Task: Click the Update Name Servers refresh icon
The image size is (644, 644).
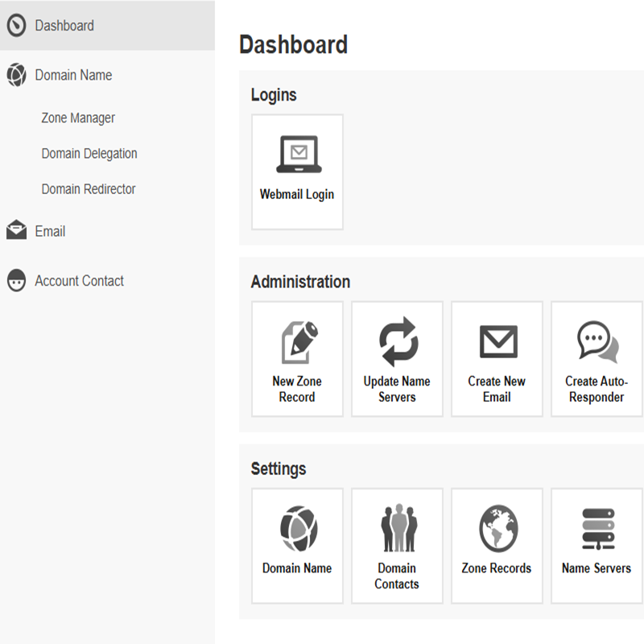Action: pyautogui.click(x=397, y=342)
